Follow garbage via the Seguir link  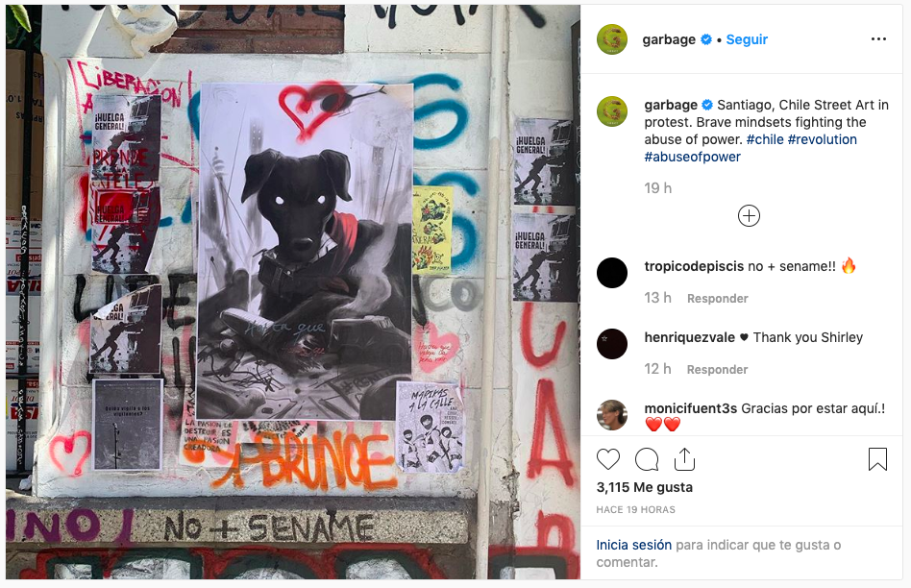point(747,39)
